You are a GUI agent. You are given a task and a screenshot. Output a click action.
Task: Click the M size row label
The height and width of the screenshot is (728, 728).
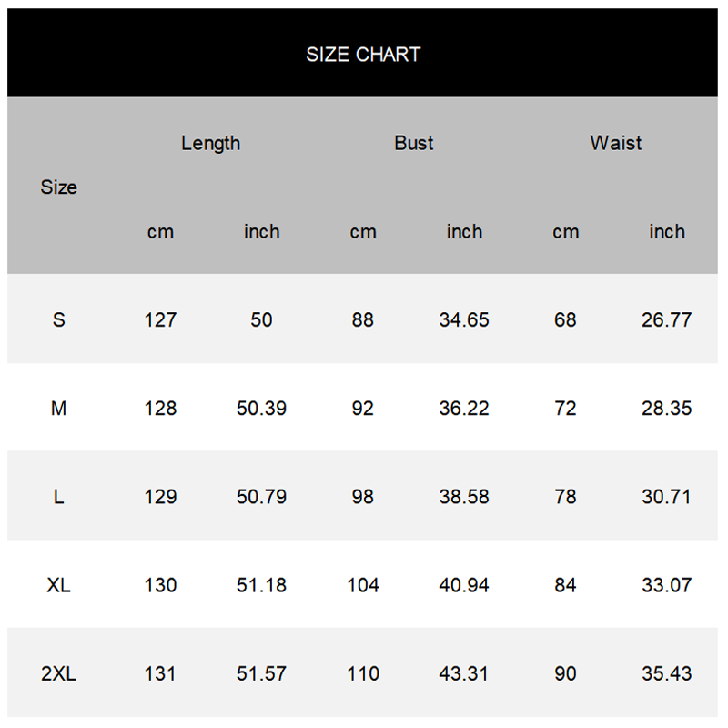point(58,408)
